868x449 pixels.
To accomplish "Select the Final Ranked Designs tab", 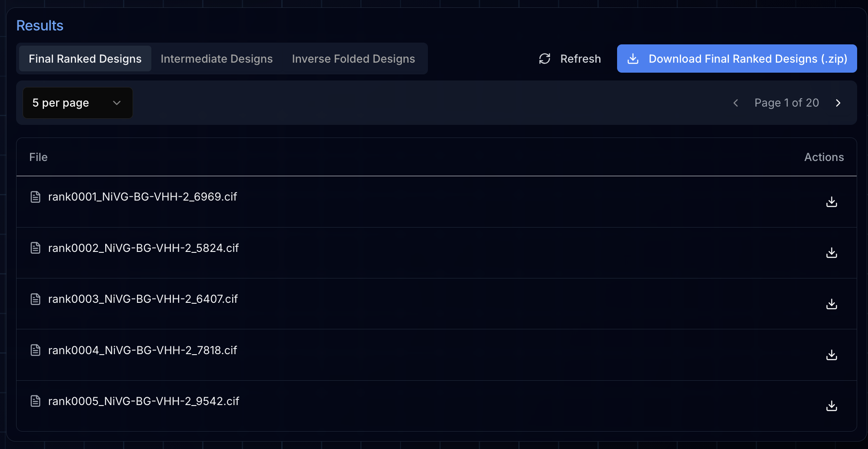I will pyautogui.click(x=85, y=59).
